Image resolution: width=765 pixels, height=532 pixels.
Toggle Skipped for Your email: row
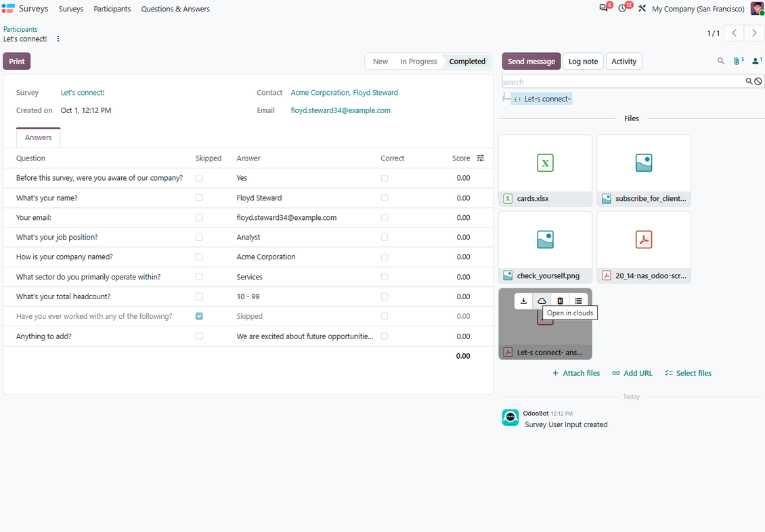[x=199, y=217]
